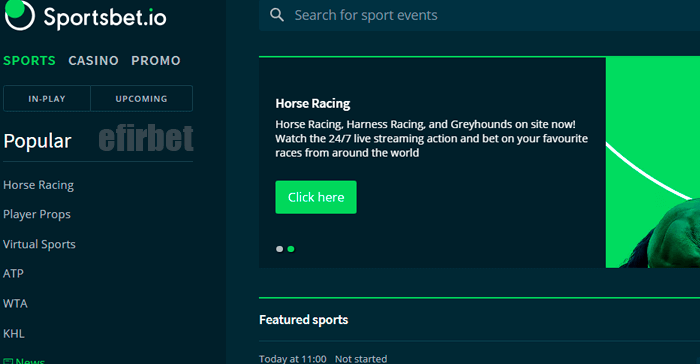Open WTA in Popular list
Screen dimensions: 700x364
coord(15,304)
